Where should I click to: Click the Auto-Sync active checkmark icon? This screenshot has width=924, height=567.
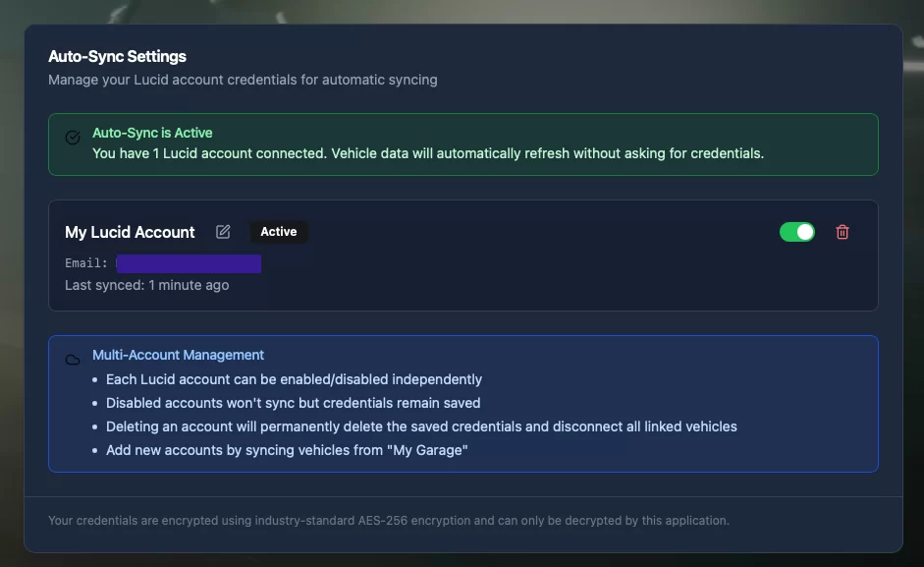click(73, 138)
